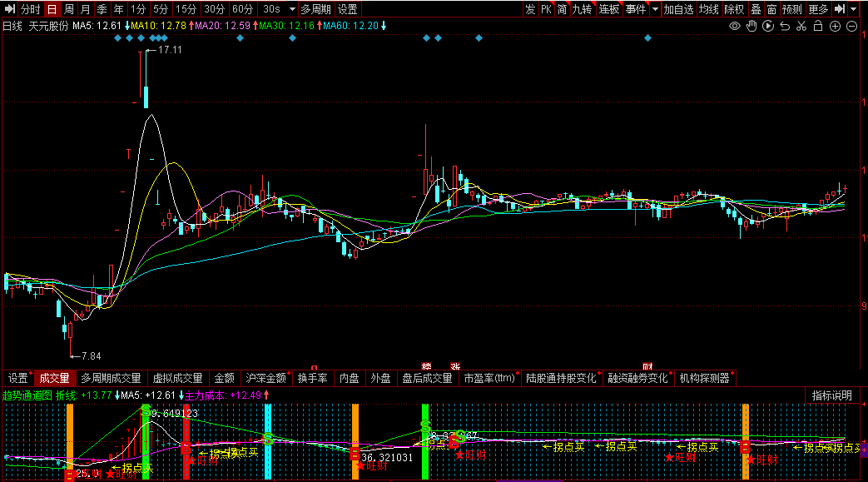Zoom in with the plus circle icon
The image size is (868, 482).
(x=836, y=26)
